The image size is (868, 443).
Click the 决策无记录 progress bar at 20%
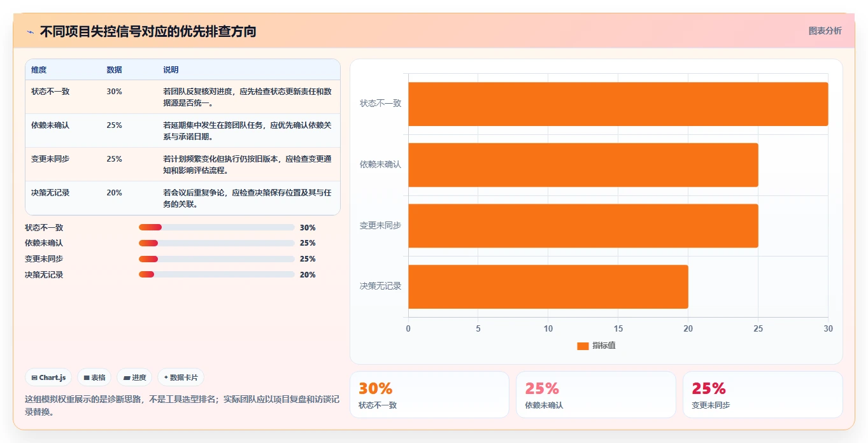(217, 274)
